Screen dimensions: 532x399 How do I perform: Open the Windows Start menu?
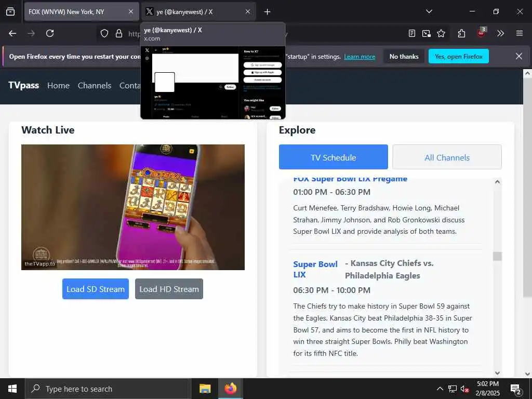pos(12,389)
